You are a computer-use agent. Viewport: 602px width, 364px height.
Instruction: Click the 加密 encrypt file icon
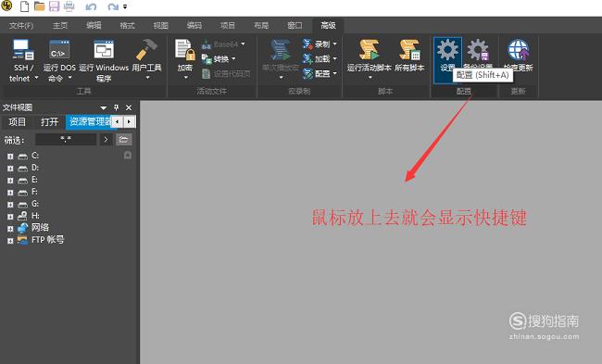(185, 50)
